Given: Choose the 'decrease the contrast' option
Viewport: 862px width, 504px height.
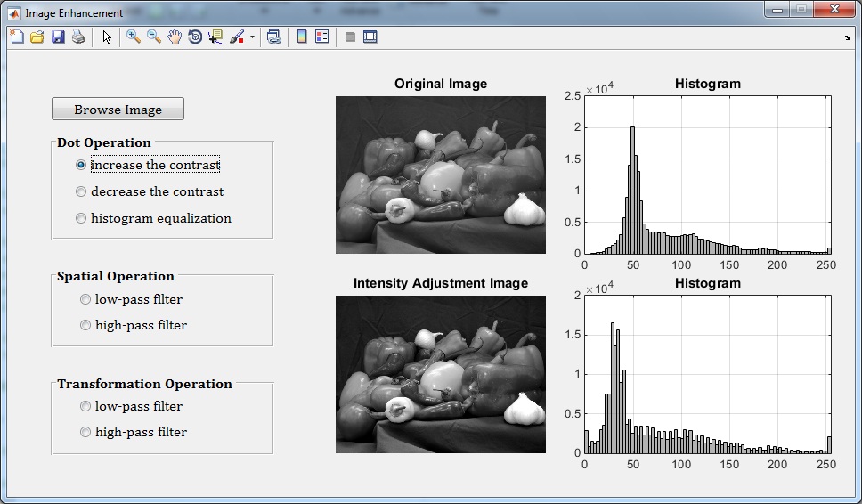Looking at the screenshot, I should tap(82, 191).
